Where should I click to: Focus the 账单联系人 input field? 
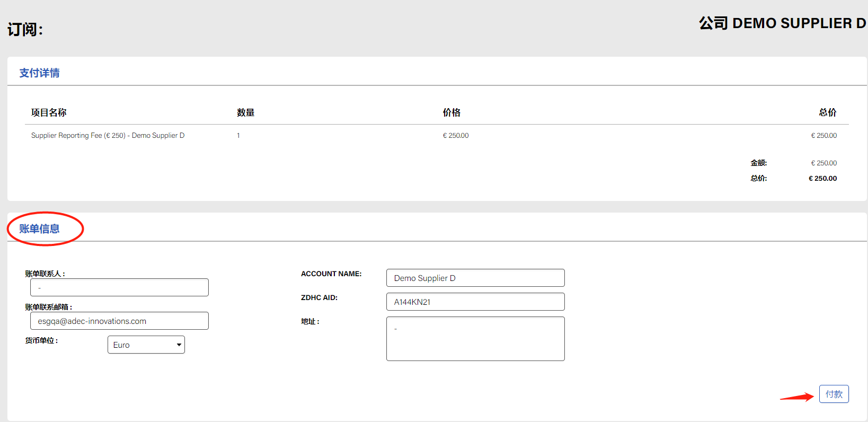(x=119, y=287)
